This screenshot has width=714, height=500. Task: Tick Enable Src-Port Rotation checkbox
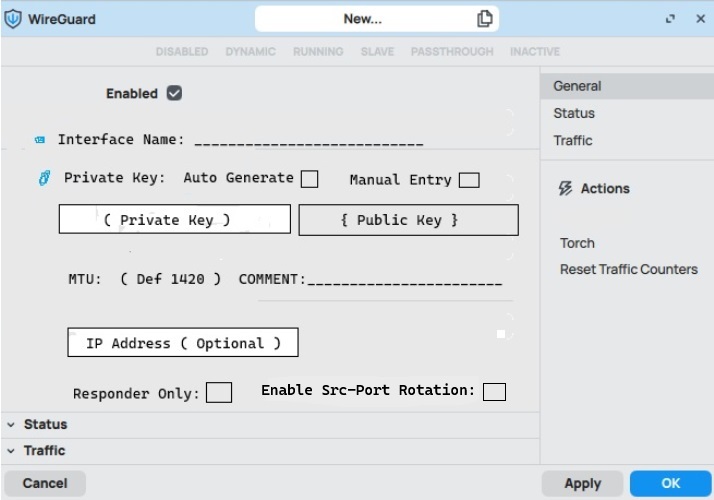point(495,392)
